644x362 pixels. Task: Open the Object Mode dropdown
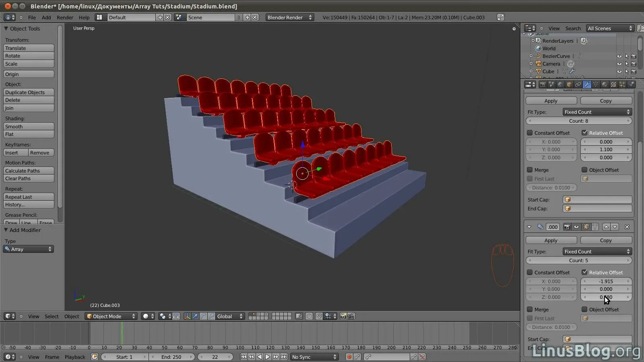tap(111, 316)
